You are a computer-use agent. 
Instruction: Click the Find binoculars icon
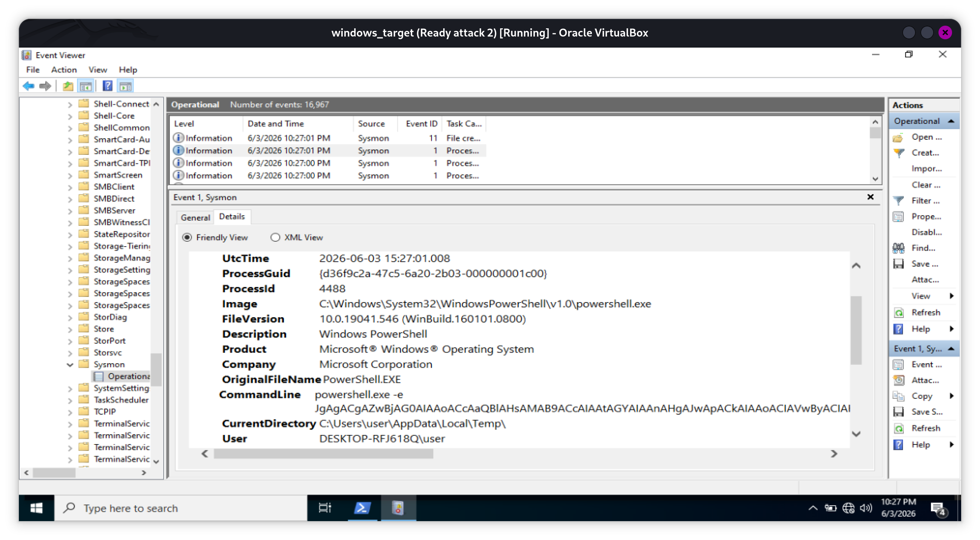(898, 248)
